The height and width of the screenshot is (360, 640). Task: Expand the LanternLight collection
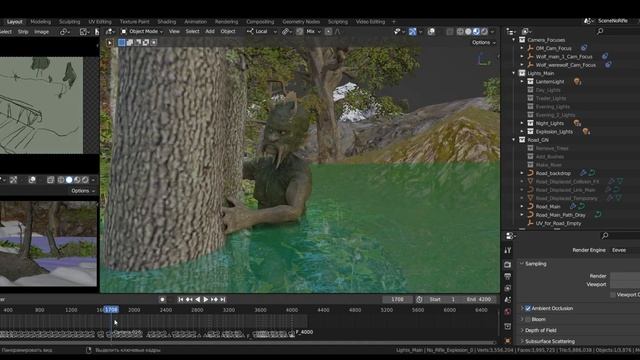click(522, 82)
